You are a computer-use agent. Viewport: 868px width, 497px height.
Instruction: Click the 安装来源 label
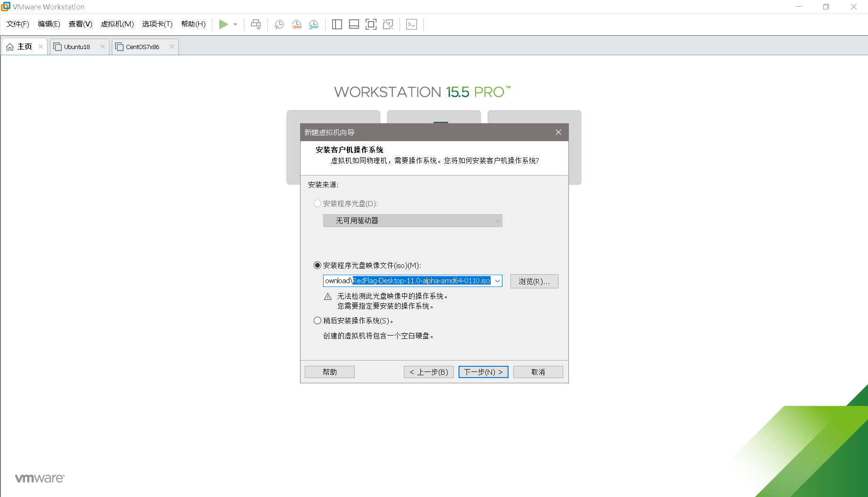(323, 185)
